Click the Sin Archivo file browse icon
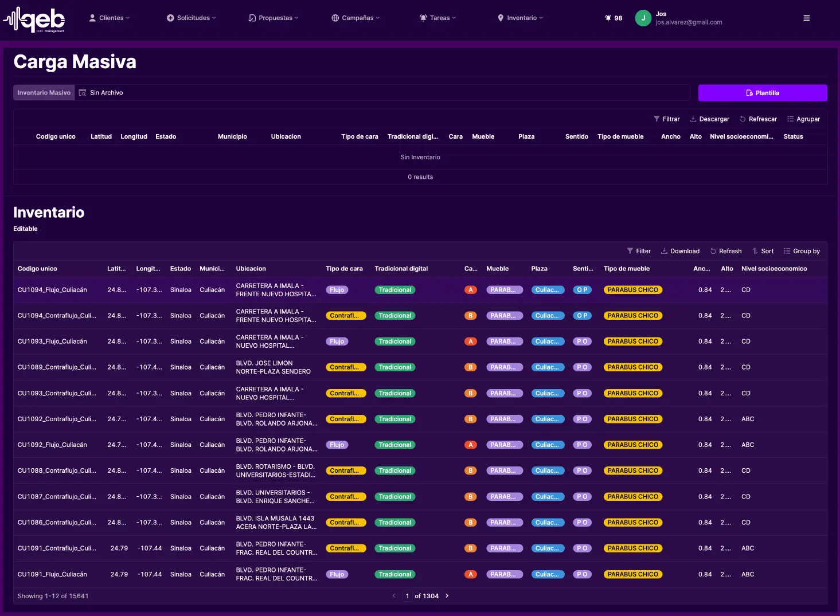The image size is (840, 616). tap(83, 93)
